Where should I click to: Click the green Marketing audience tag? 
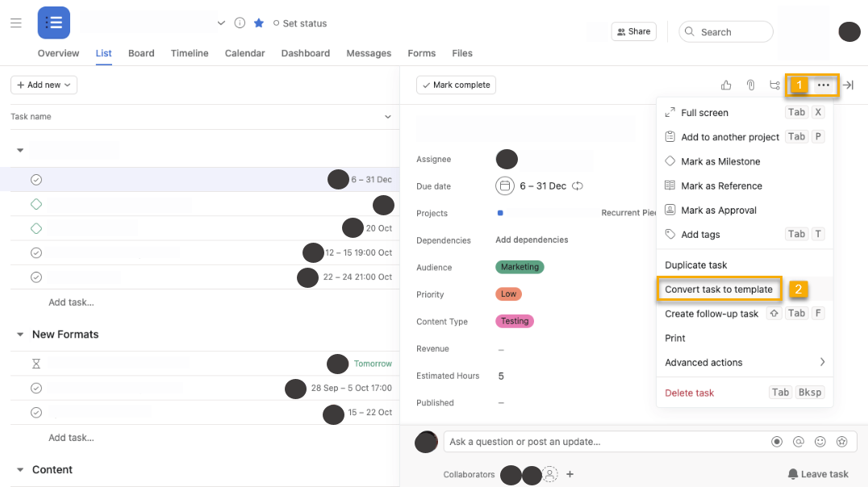click(x=520, y=267)
